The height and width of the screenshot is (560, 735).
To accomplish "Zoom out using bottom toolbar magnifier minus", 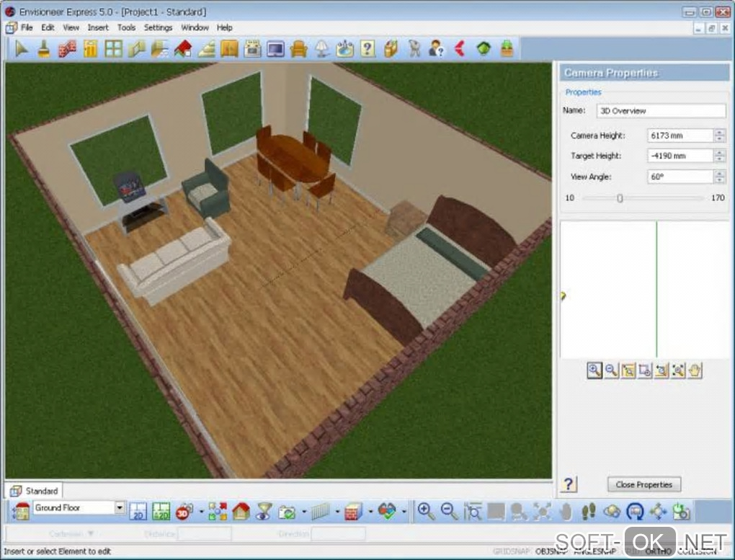I will click(450, 511).
